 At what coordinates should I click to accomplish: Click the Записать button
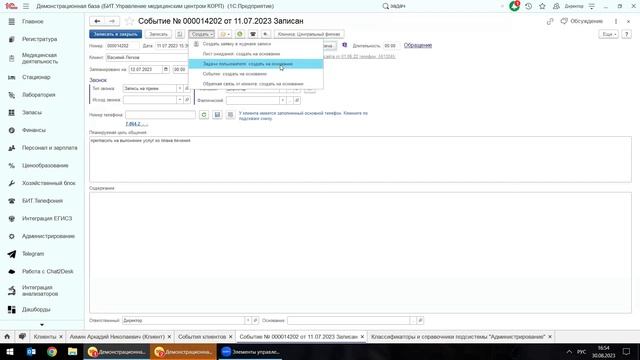tap(158, 34)
